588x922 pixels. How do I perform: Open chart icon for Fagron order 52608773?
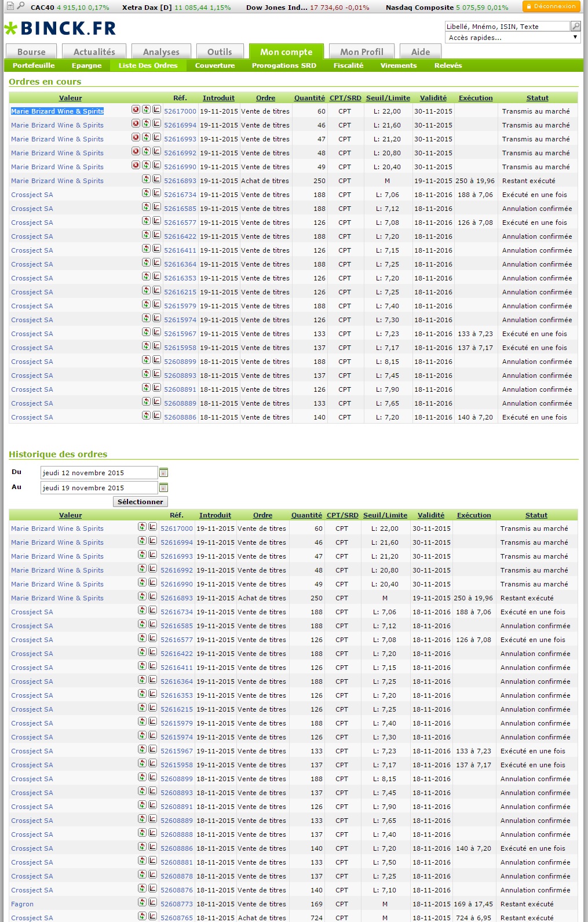152,902
